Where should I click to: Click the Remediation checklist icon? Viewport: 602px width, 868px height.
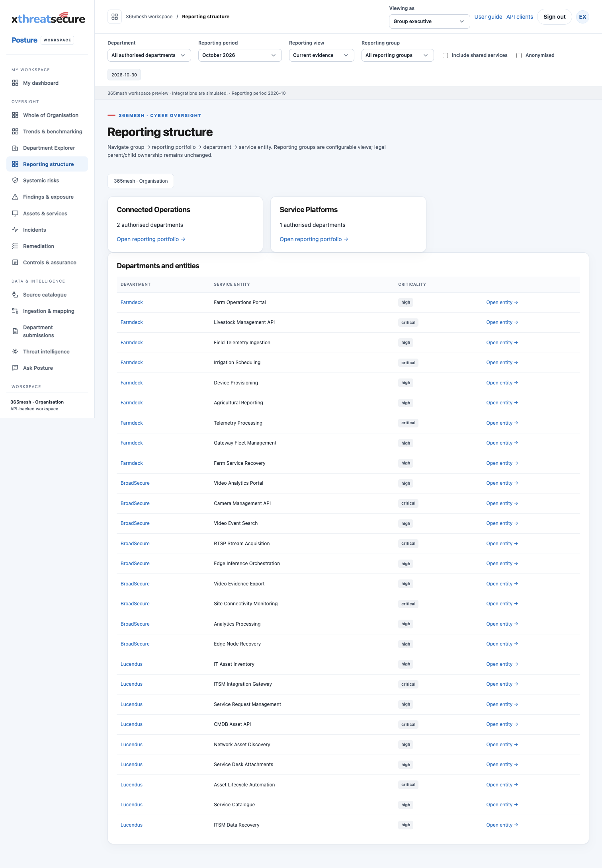click(x=15, y=246)
